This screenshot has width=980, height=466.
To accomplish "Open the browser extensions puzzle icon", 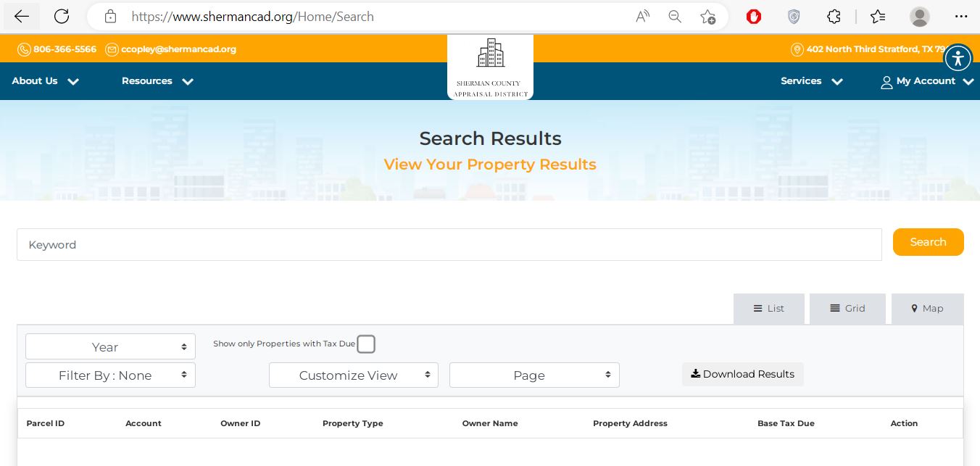I will (x=834, y=17).
